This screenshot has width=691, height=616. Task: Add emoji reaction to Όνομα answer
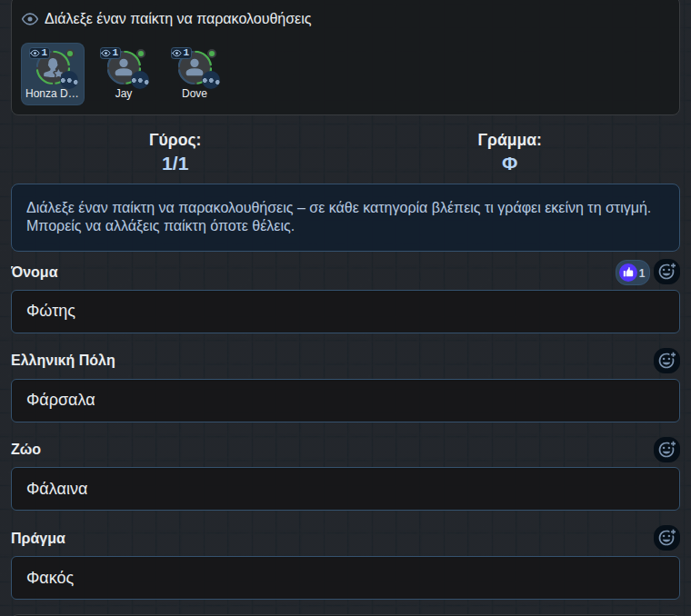pos(666,272)
